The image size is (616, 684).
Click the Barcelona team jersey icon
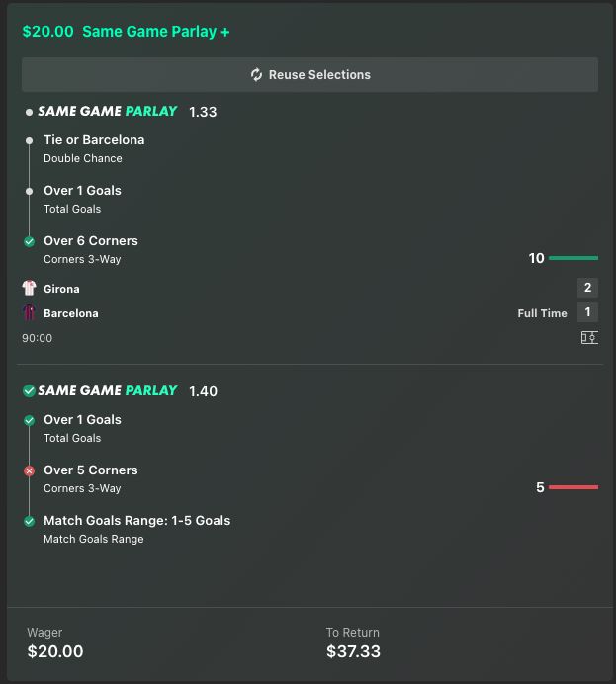tap(29, 313)
